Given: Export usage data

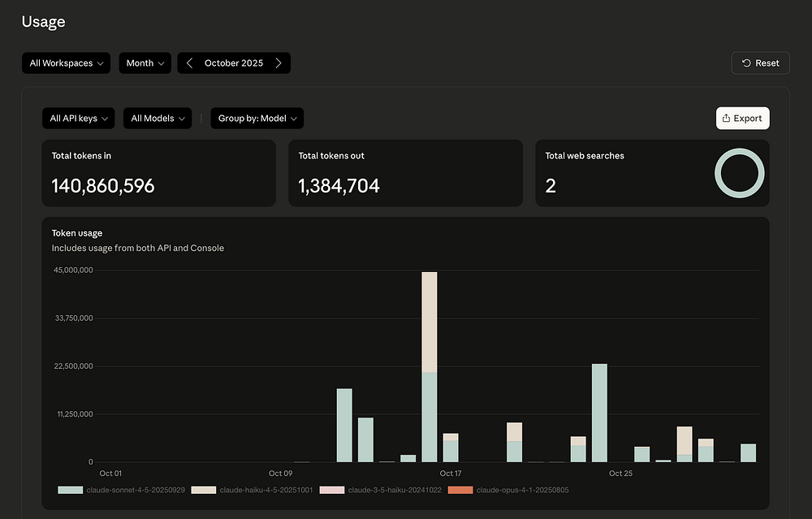Looking at the screenshot, I should click(743, 118).
